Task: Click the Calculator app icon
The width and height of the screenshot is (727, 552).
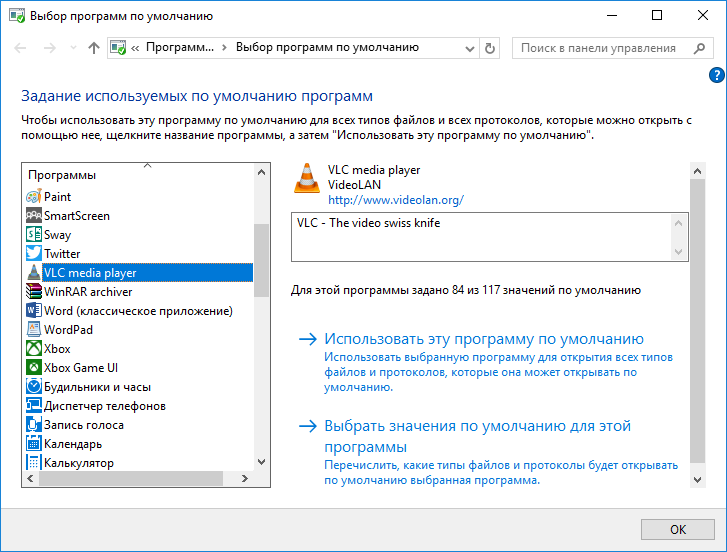Action: (34, 463)
